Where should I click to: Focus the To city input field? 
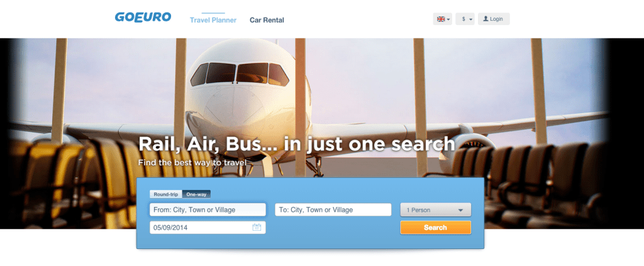click(333, 210)
